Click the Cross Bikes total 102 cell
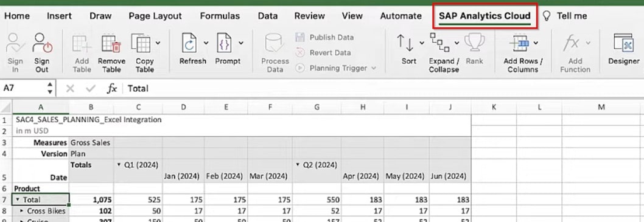 click(x=91, y=211)
